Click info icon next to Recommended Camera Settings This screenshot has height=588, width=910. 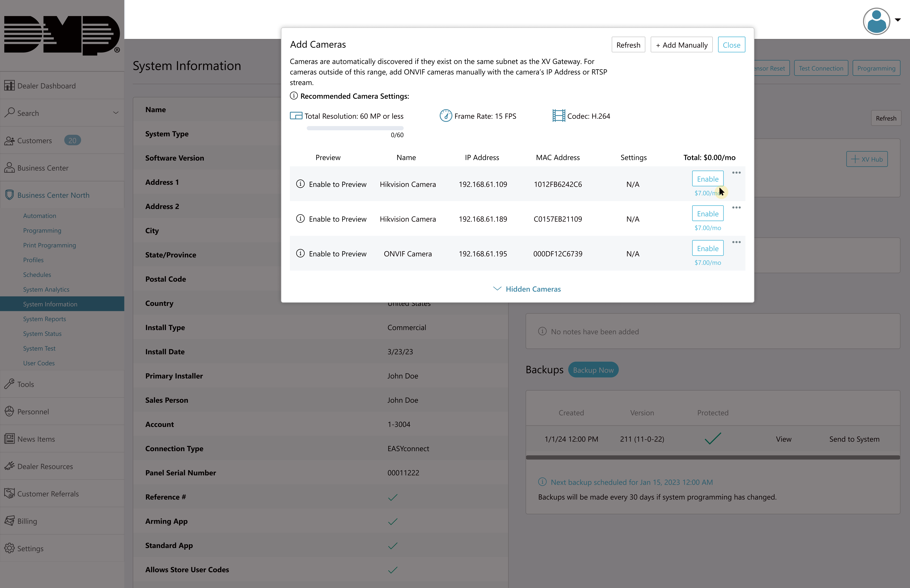pos(294,96)
